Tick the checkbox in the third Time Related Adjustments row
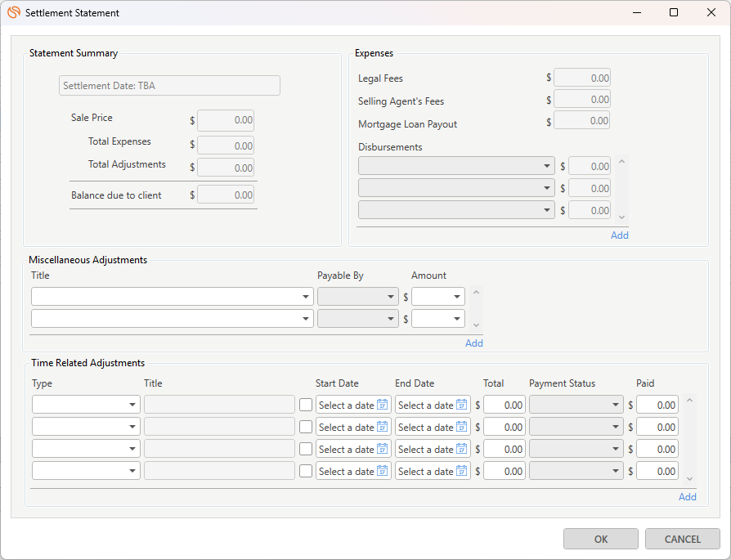 point(306,449)
